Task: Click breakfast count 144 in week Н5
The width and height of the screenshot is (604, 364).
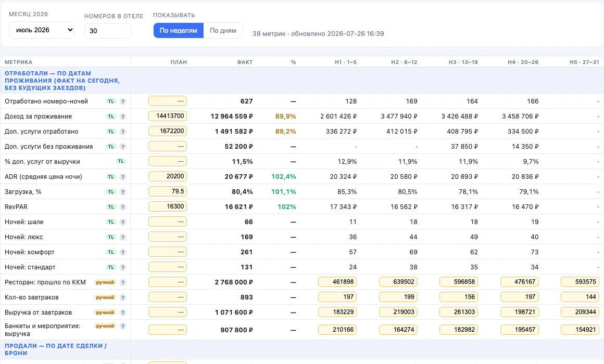Action: pyautogui.click(x=580, y=297)
